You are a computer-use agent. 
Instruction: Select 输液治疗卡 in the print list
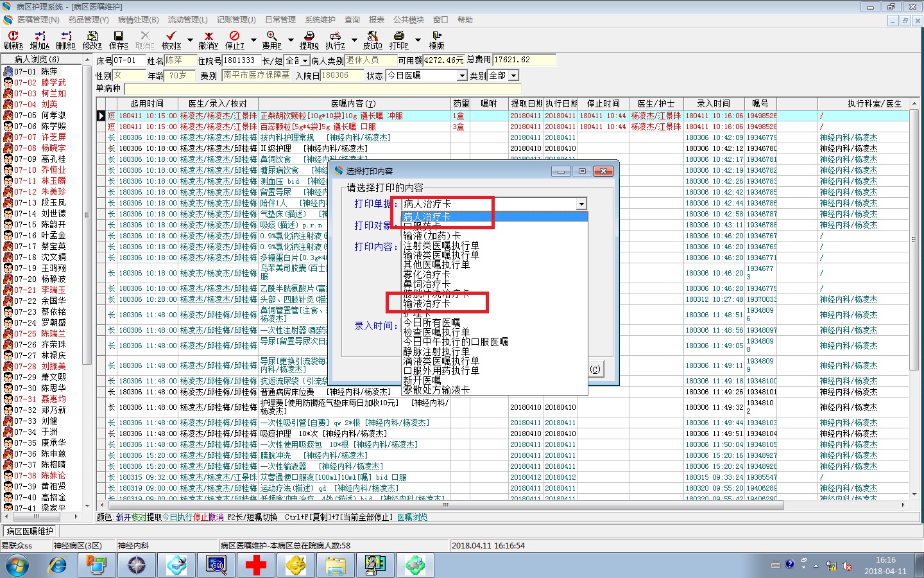tap(427, 303)
